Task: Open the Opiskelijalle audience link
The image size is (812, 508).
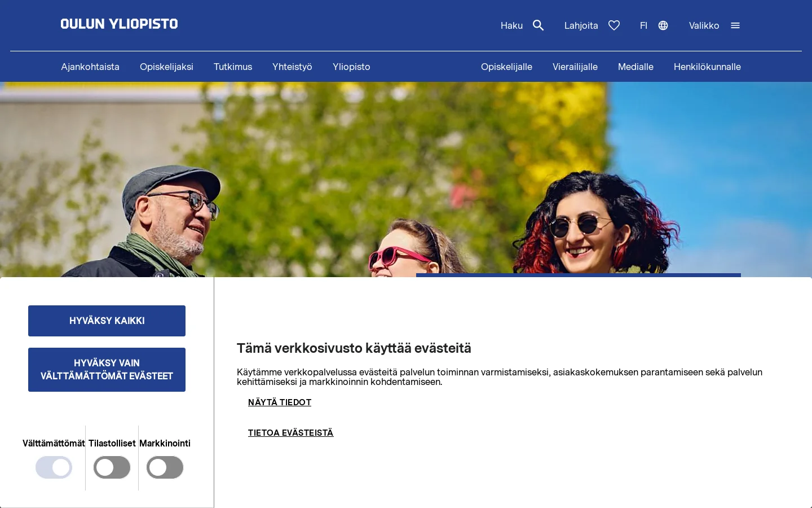Action: click(x=506, y=67)
